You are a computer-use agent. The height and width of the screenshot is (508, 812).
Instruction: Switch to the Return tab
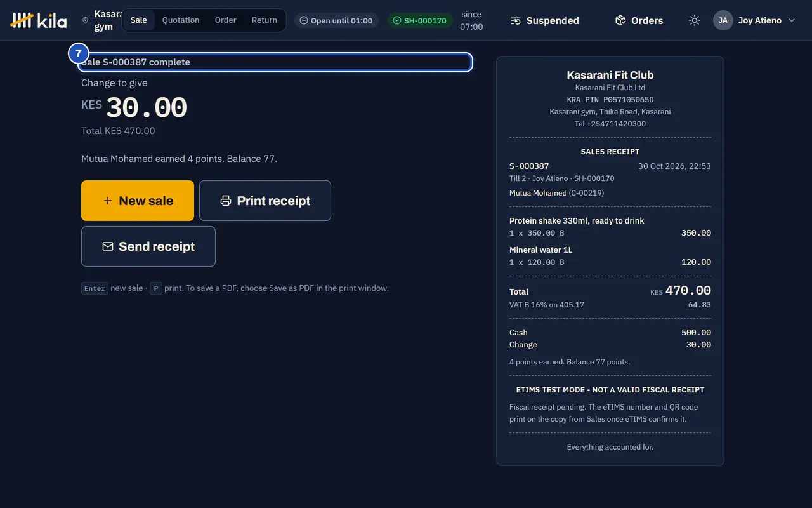click(265, 20)
